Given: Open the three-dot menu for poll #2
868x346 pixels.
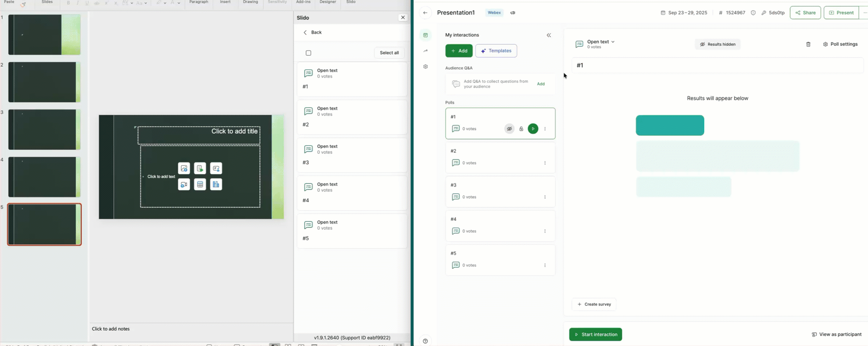Looking at the screenshot, I should [x=545, y=163].
